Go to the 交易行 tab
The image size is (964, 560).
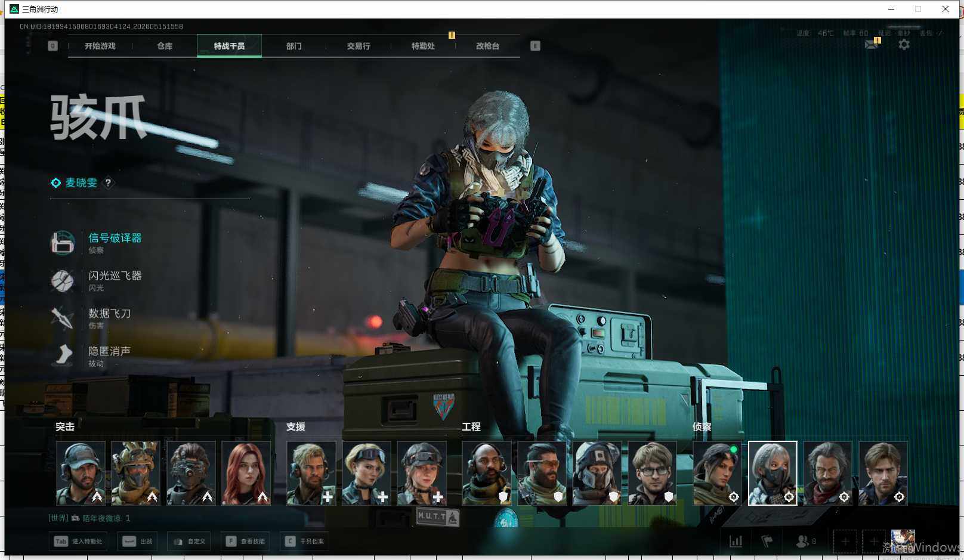click(359, 46)
